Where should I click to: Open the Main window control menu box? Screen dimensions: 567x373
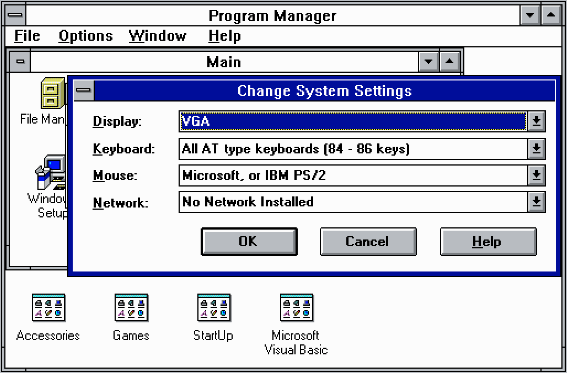tap(20, 62)
